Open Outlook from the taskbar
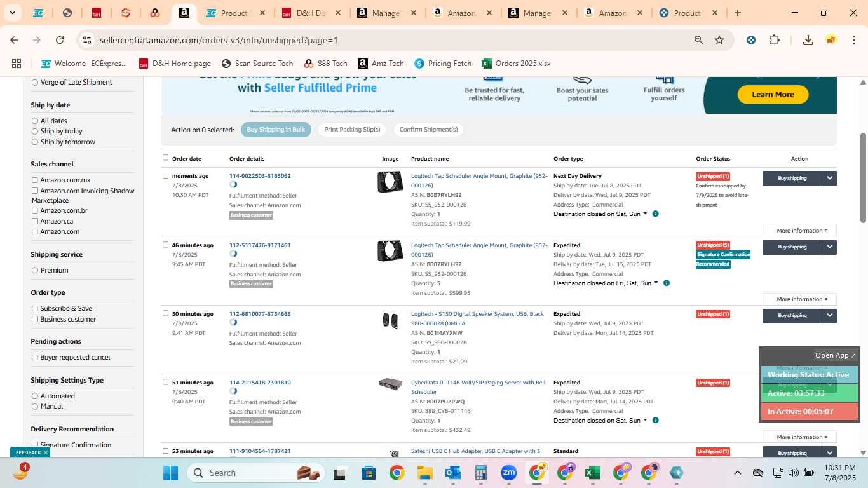Image resolution: width=868 pixels, height=488 pixels. [x=452, y=473]
